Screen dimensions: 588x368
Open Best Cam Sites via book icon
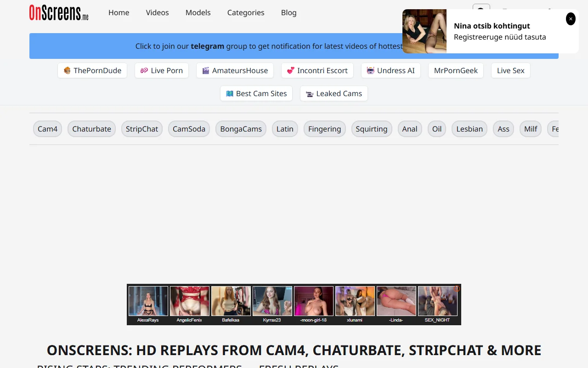[230, 93]
